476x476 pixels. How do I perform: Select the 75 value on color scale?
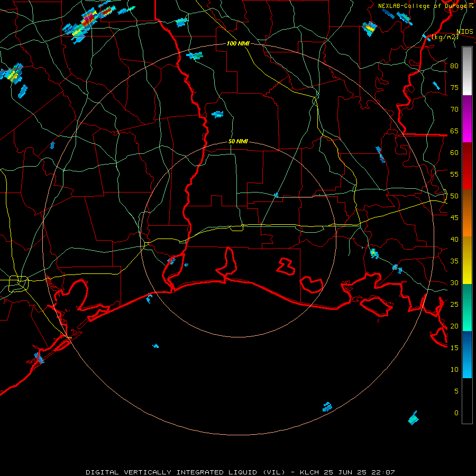tap(454, 88)
